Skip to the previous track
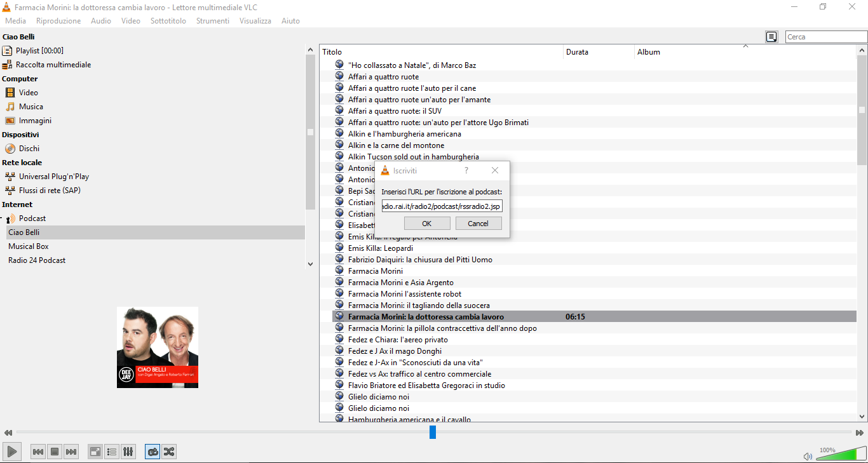Image resolution: width=868 pixels, height=463 pixels. coord(38,452)
